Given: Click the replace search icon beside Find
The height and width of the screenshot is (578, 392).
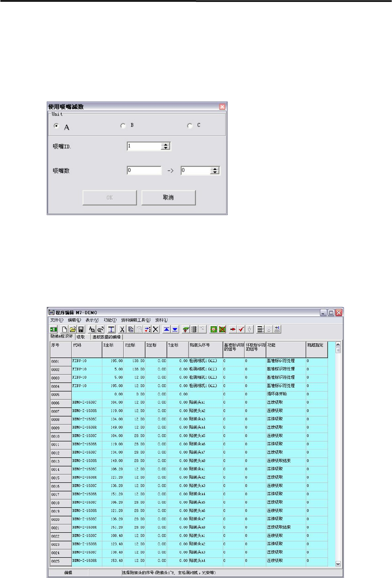Looking at the screenshot, I should (x=100, y=329).
